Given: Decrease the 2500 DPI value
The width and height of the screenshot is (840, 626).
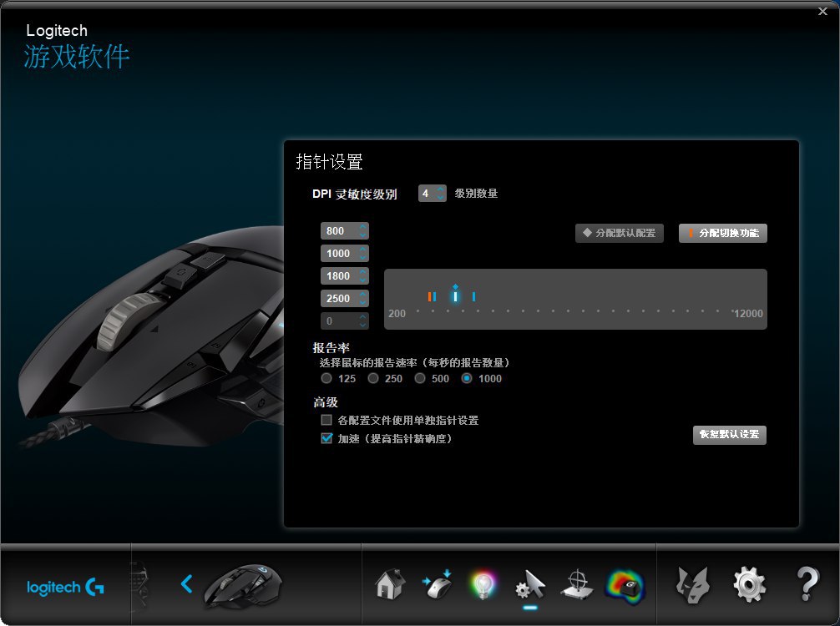Looking at the screenshot, I should click(363, 302).
